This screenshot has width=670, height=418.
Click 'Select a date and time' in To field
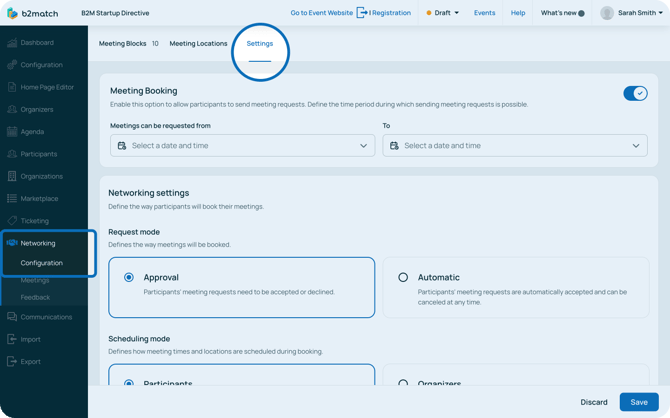pos(442,146)
